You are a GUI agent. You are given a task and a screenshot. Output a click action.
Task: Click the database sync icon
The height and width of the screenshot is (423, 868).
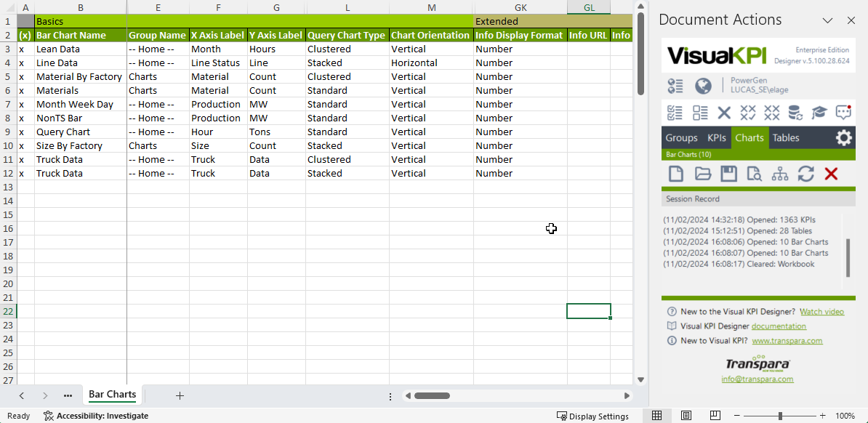(x=795, y=113)
